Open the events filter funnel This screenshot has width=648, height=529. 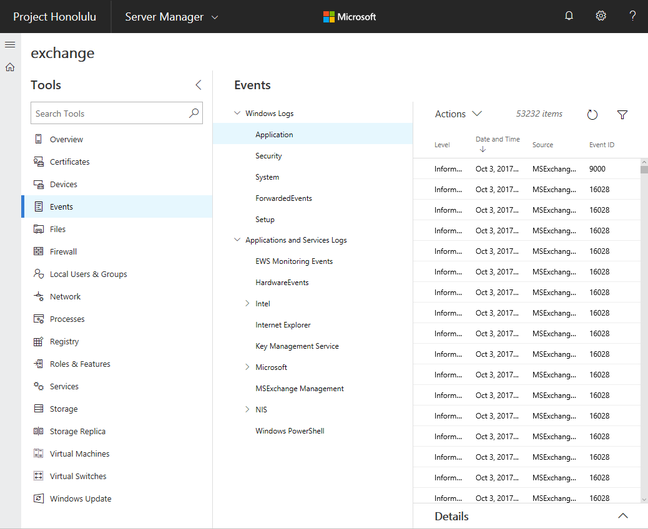click(x=622, y=114)
